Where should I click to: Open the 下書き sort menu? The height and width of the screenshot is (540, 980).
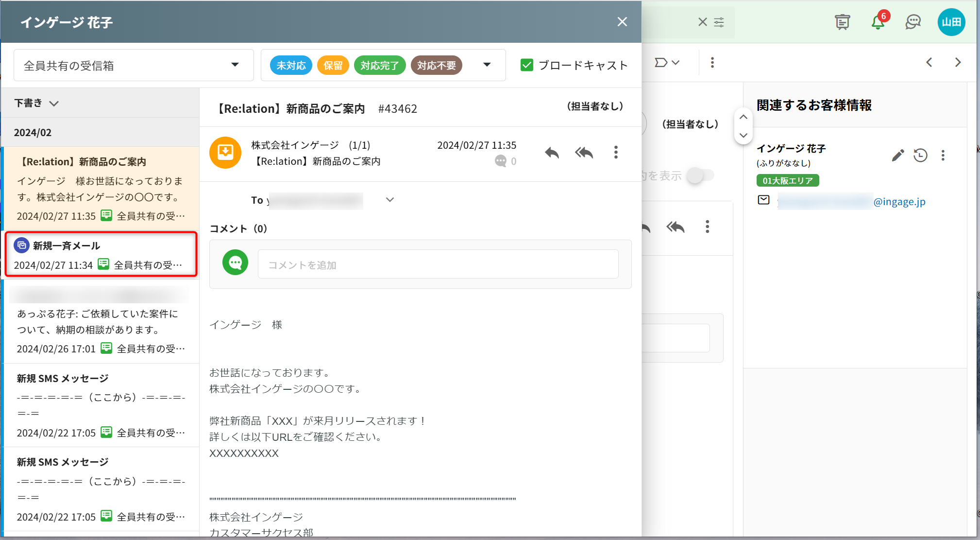pos(36,103)
